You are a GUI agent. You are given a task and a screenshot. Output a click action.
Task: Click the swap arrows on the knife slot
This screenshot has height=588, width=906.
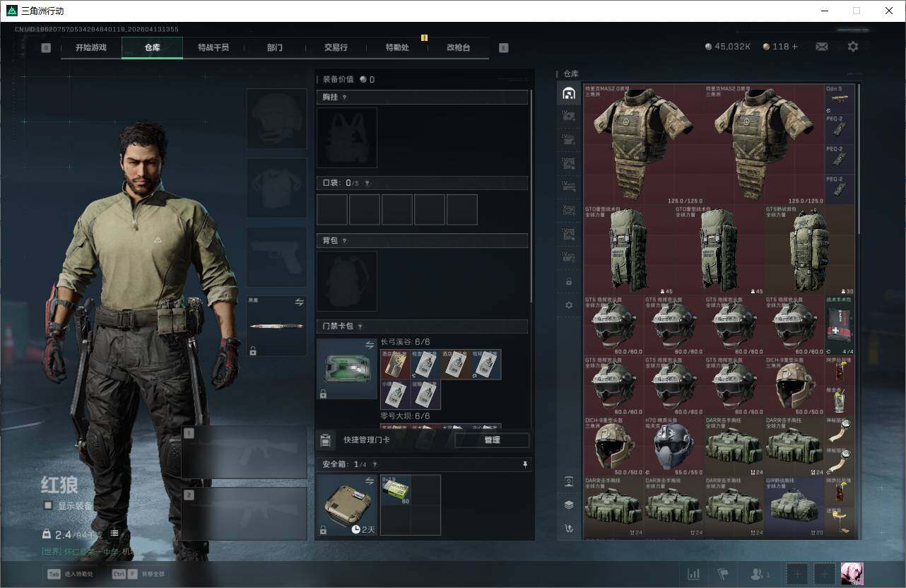(299, 302)
